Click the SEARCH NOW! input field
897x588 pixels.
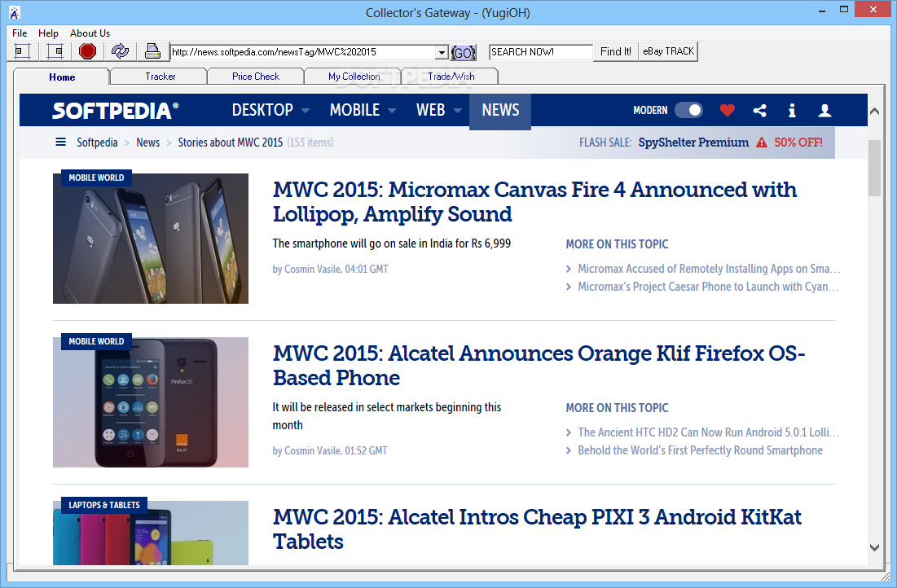(541, 52)
